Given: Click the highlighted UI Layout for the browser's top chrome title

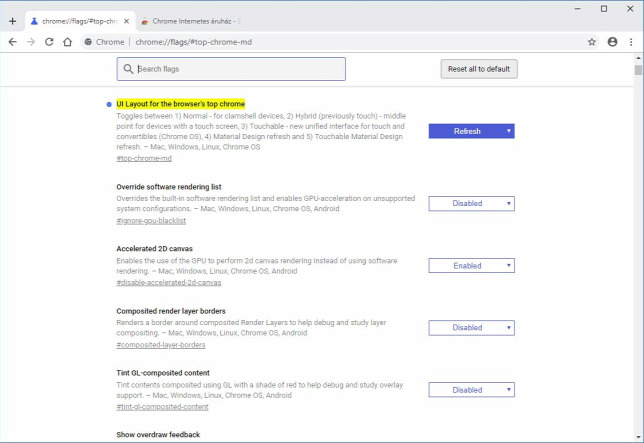Looking at the screenshot, I should [181, 104].
